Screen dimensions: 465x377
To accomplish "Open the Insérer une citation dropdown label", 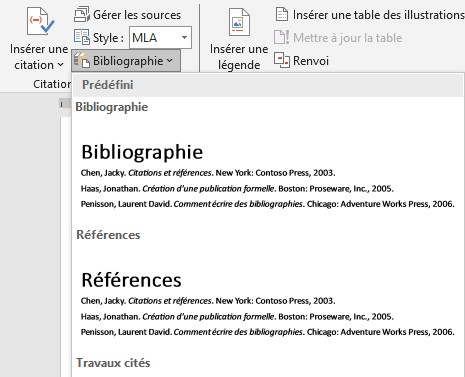I will [x=39, y=57].
